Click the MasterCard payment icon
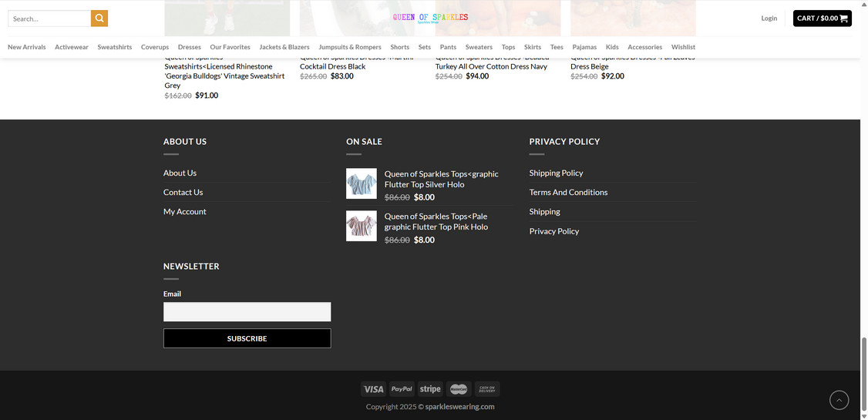 (x=459, y=389)
